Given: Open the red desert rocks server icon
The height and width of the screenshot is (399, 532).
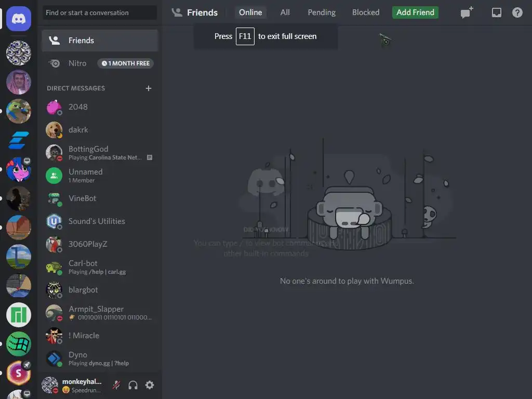Looking at the screenshot, I should (x=19, y=228).
